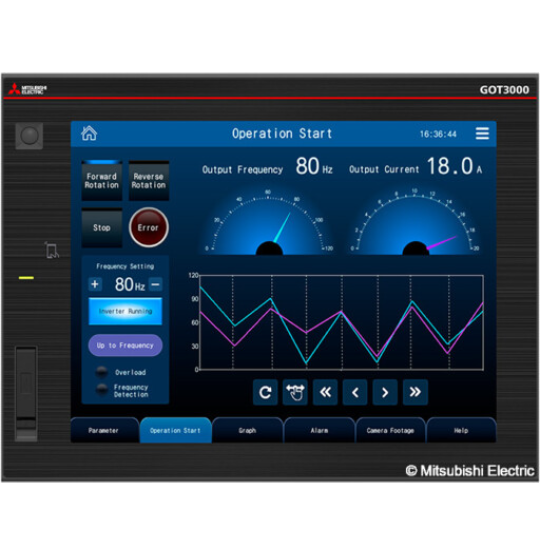The image size is (540, 555).
Task: Open the Camera Footage tab
Action: pyautogui.click(x=390, y=430)
